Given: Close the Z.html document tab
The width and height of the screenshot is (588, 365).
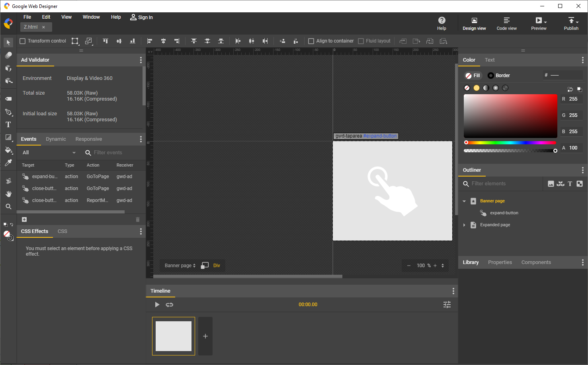Looking at the screenshot, I should 43,27.
